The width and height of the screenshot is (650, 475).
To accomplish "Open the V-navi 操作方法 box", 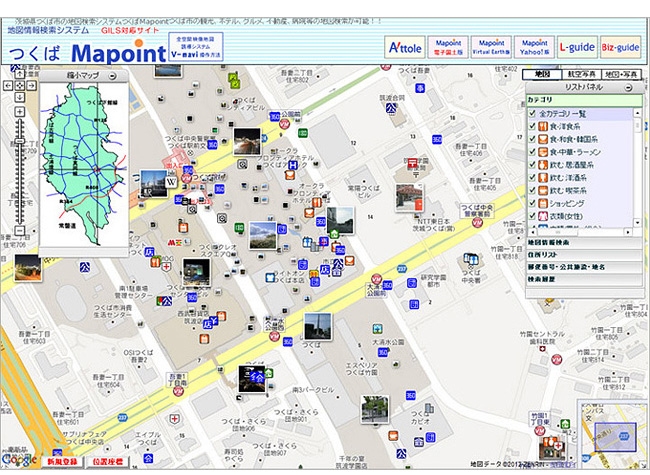I will pyautogui.click(x=196, y=47).
